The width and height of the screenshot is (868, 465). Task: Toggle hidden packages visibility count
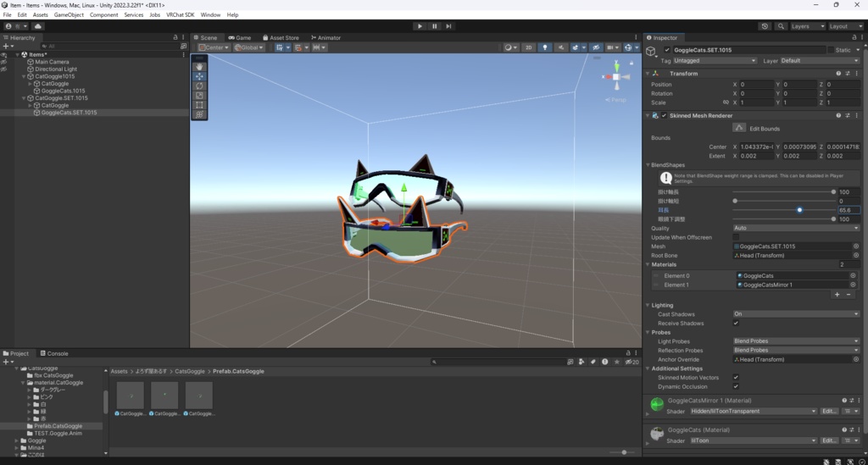(x=632, y=362)
